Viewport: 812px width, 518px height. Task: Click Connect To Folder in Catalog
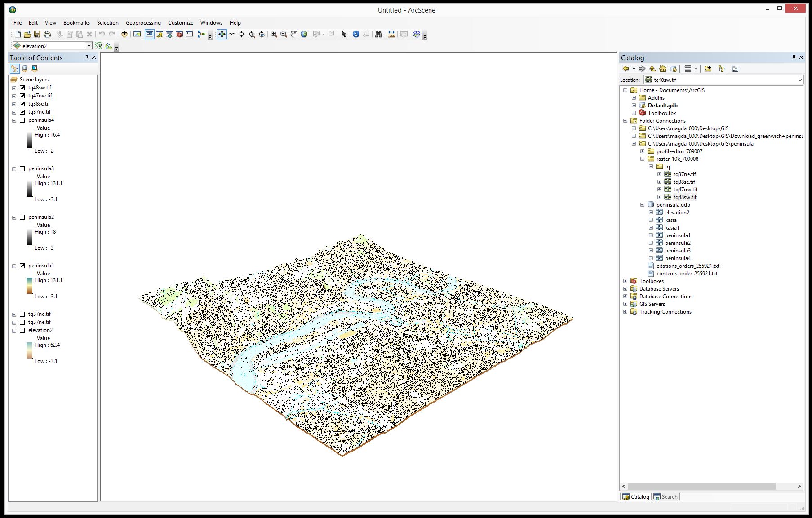(708, 69)
